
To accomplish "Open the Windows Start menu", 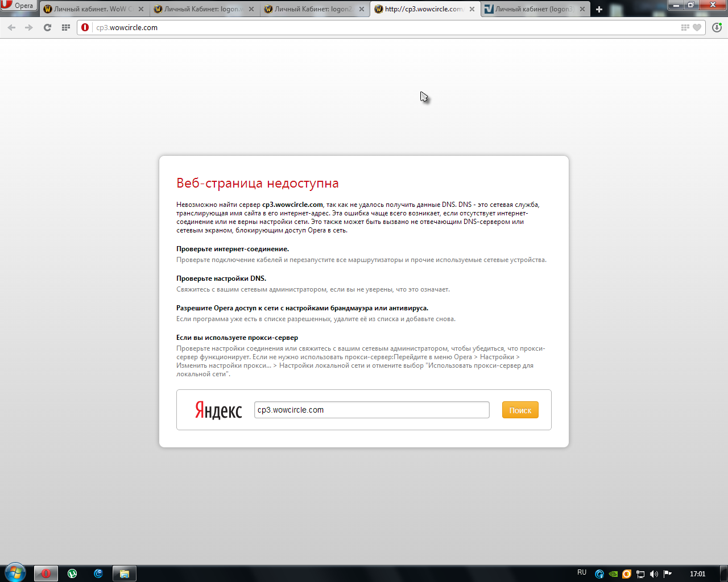I will [15, 573].
